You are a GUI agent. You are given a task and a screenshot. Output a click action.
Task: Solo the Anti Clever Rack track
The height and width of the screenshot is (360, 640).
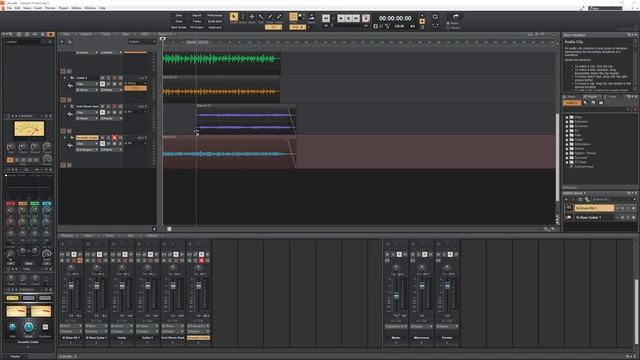[x=108, y=106]
